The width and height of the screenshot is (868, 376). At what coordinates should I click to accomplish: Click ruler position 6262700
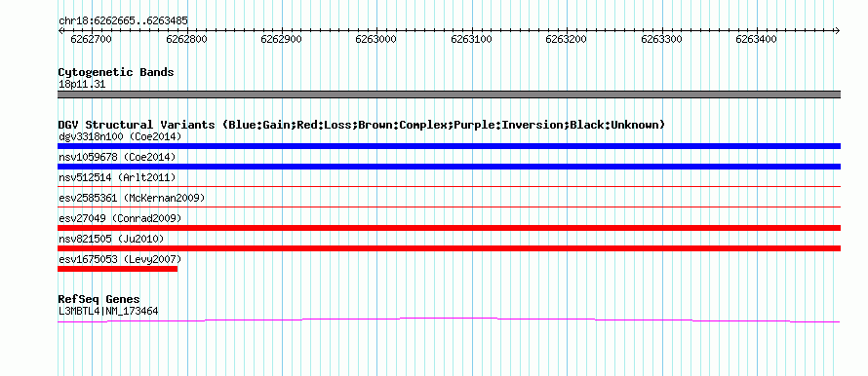click(x=92, y=39)
